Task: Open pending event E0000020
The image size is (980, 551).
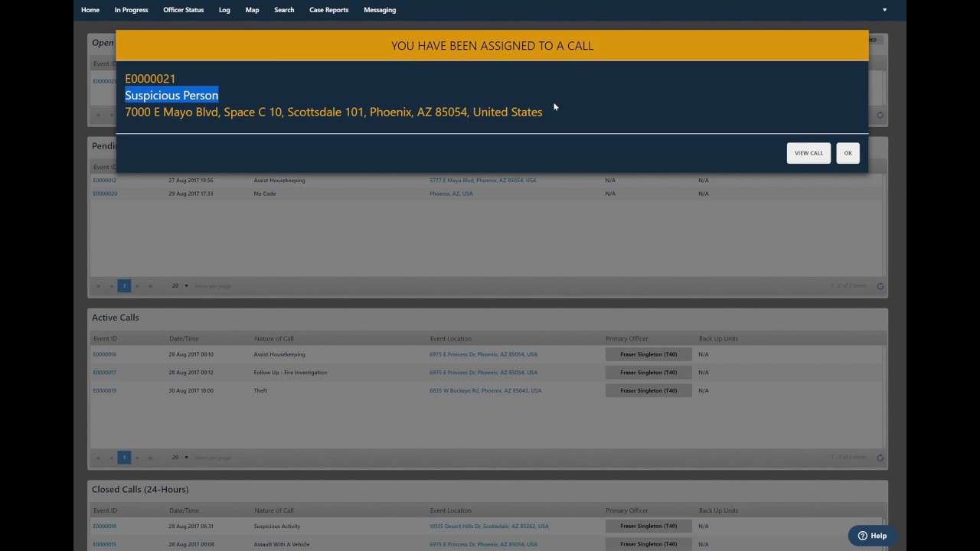Action: click(x=105, y=194)
